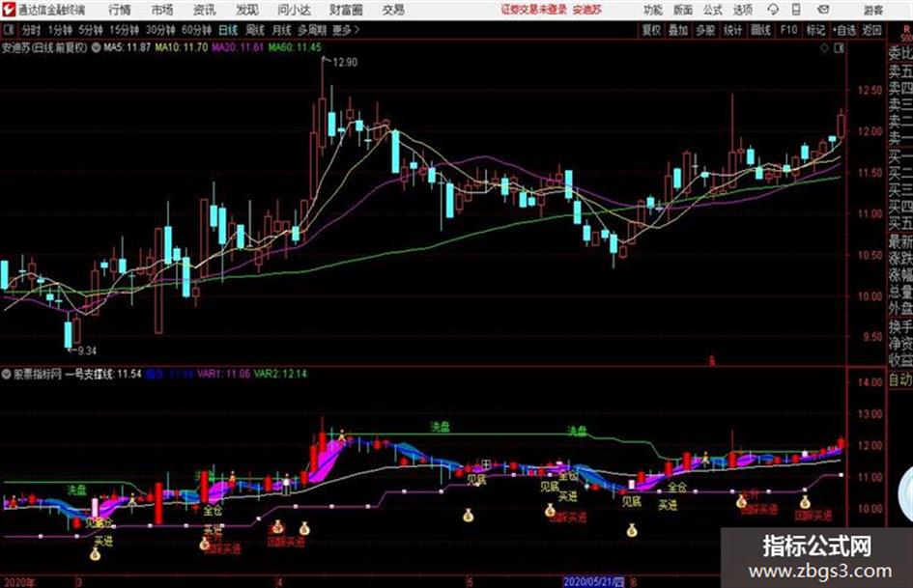913x588 pixels.
Task: Click the 复权 toolbar button
Action: (x=651, y=30)
